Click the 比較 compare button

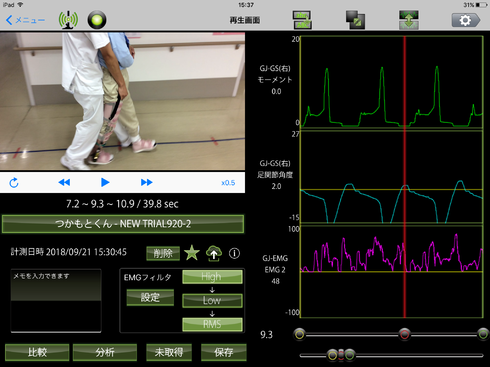(x=37, y=352)
